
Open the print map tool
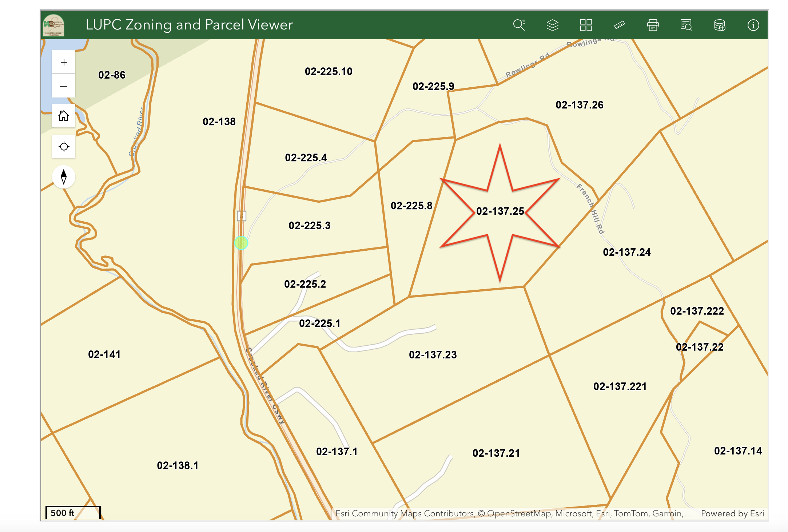click(x=653, y=25)
